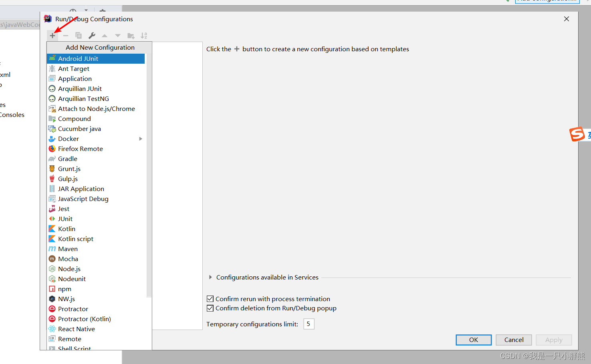This screenshot has height=364, width=591.
Task: Click the Move Up arrow icon
Action: point(105,36)
